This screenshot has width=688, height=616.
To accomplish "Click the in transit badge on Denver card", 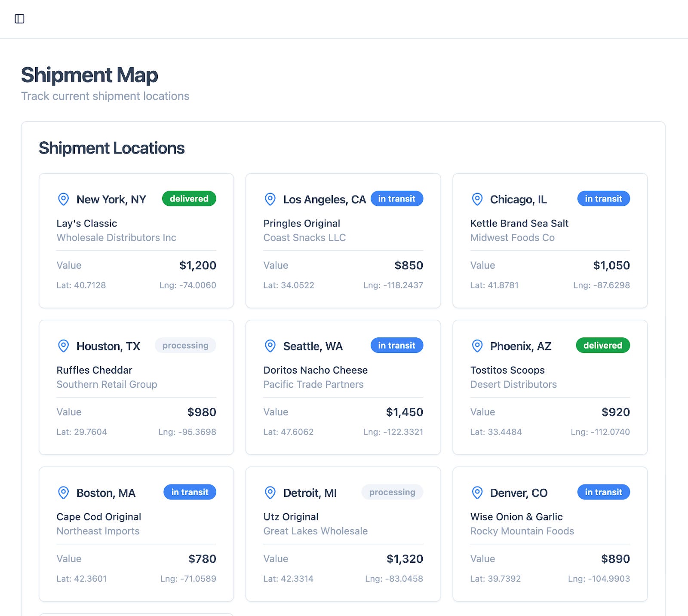I will pyautogui.click(x=604, y=492).
